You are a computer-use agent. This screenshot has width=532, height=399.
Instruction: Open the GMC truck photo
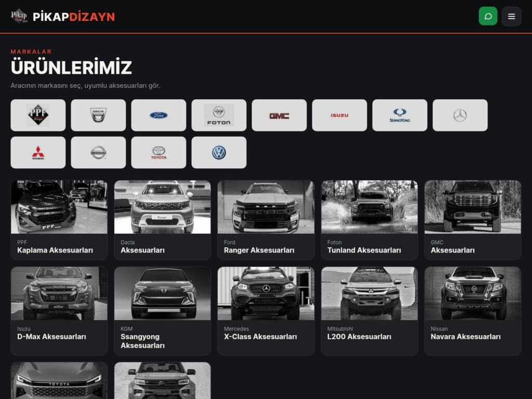tap(473, 207)
